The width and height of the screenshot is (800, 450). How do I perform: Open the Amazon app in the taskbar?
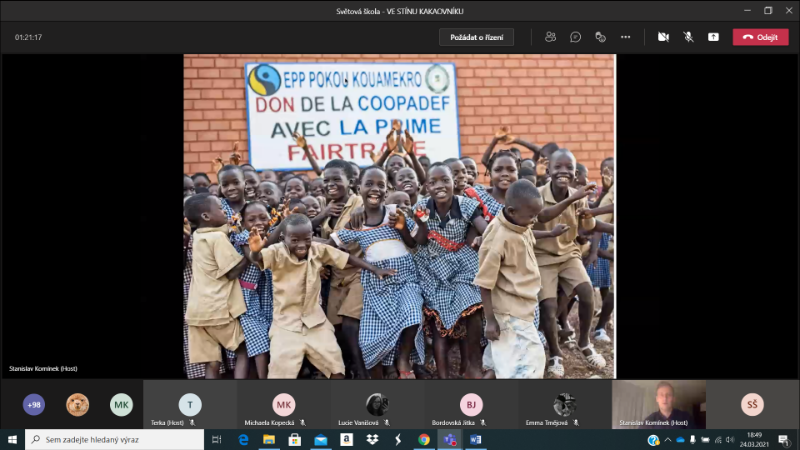[x=346, y=440]
